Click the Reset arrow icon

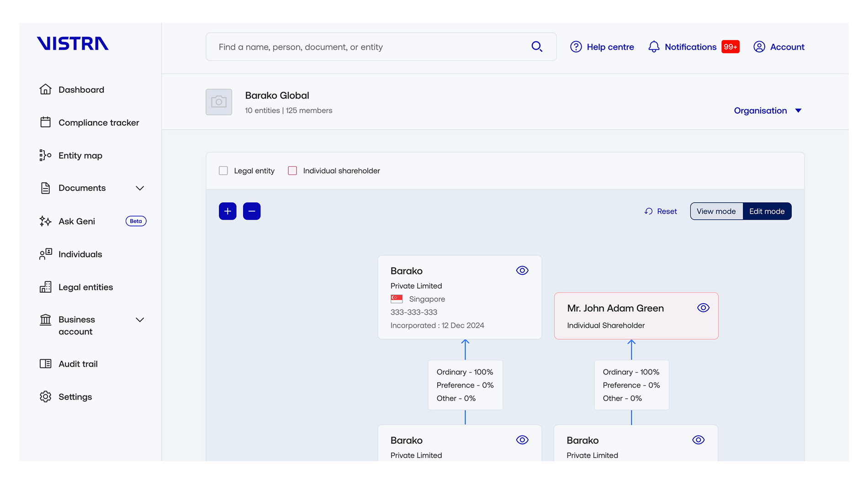[648, 211]
